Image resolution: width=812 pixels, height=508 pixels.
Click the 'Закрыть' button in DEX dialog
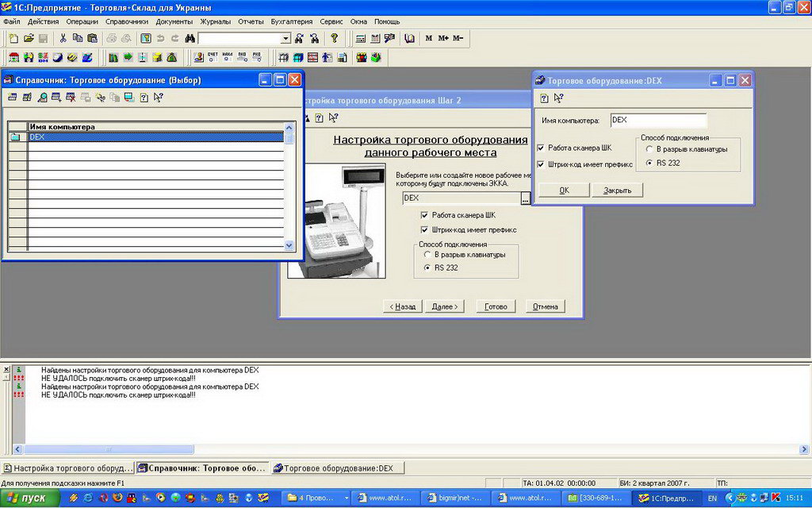[616, 190]
